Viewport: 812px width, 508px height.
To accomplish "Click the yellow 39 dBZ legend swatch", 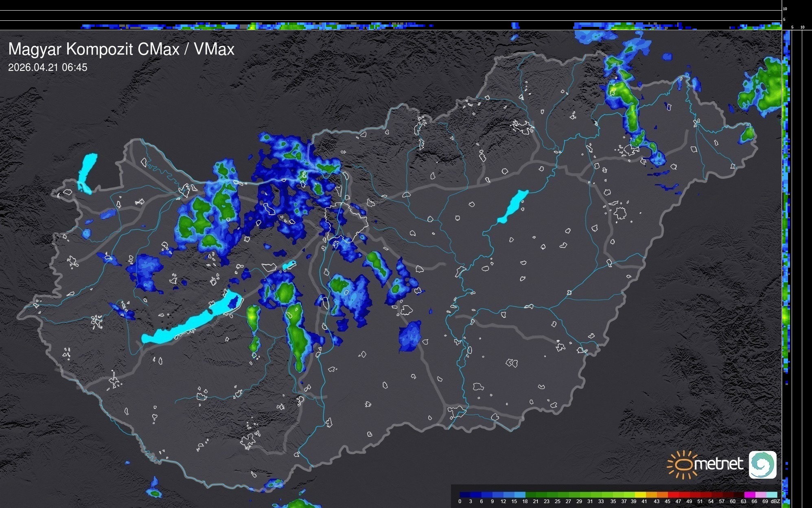I will [640, 495].
